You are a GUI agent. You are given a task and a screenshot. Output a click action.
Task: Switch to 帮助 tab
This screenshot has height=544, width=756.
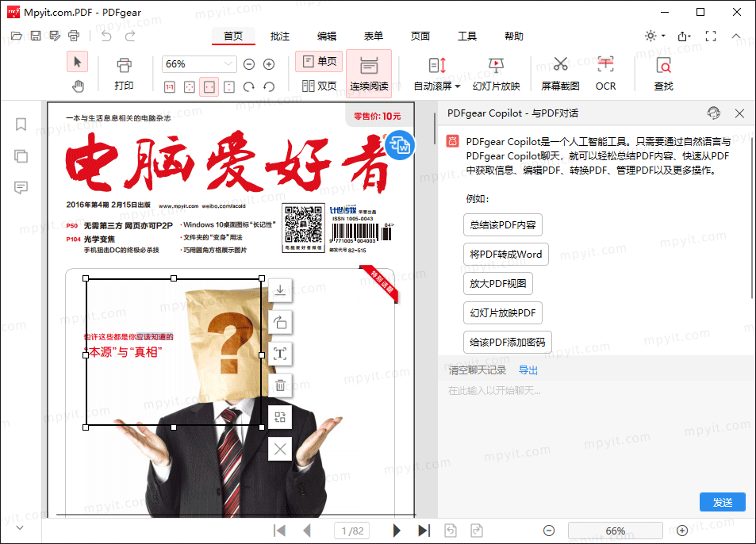514,36
